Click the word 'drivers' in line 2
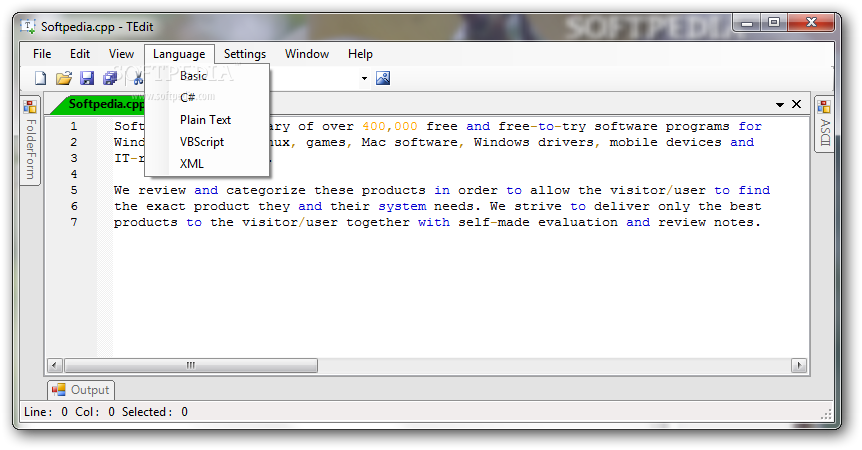Screen dimensions: 862x450 (x=566, y=142)
